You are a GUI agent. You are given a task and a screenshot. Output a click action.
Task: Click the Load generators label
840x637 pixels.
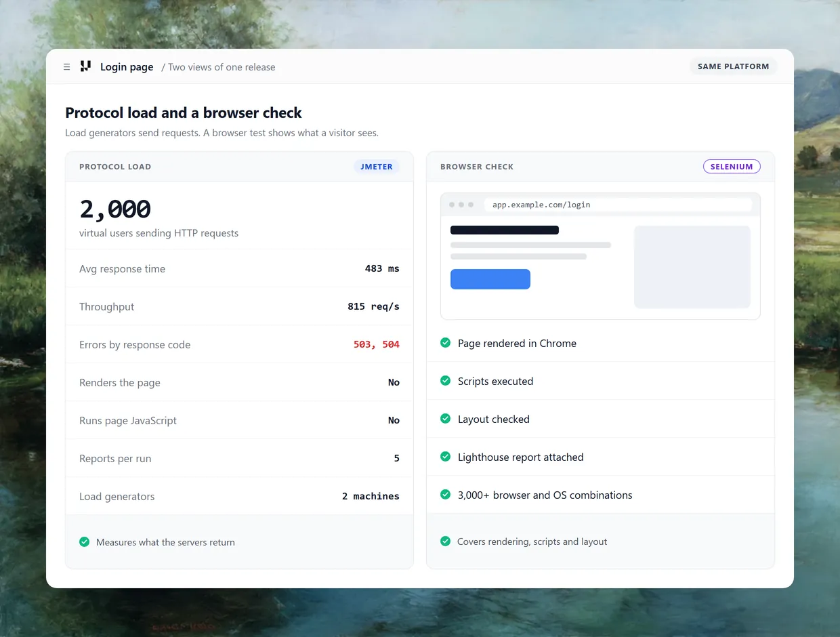tap(117, 497)
